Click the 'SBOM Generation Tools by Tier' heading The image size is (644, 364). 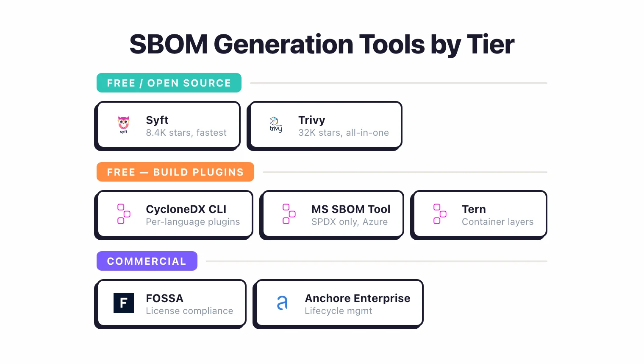[322, 44]
